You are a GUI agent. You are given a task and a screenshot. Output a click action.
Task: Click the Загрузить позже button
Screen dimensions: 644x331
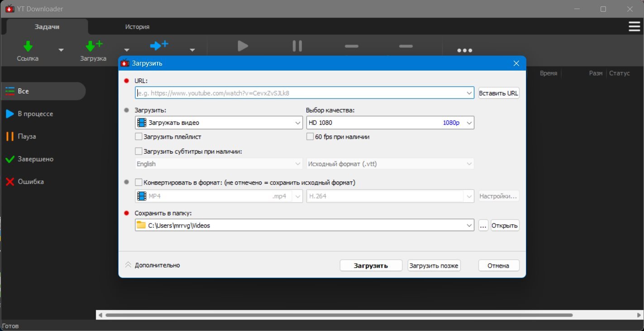(434, 265)
